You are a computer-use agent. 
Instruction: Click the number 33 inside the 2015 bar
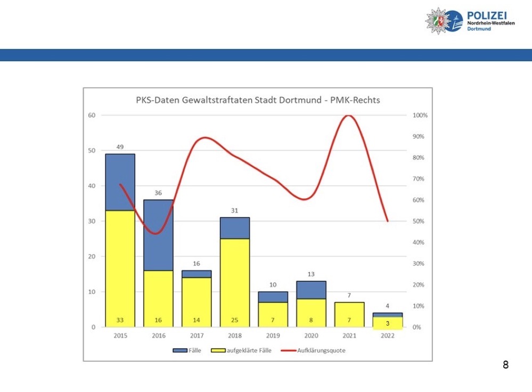(x=120, y=320)
